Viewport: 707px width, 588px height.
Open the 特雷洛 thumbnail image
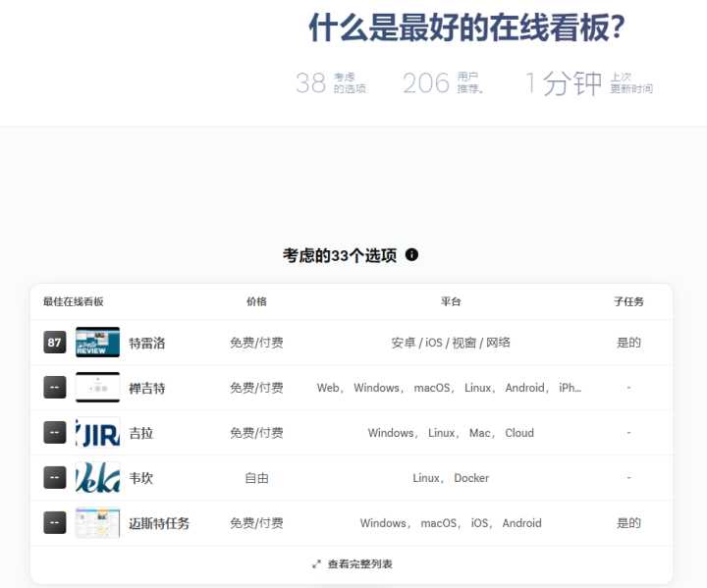coord(98,343)
